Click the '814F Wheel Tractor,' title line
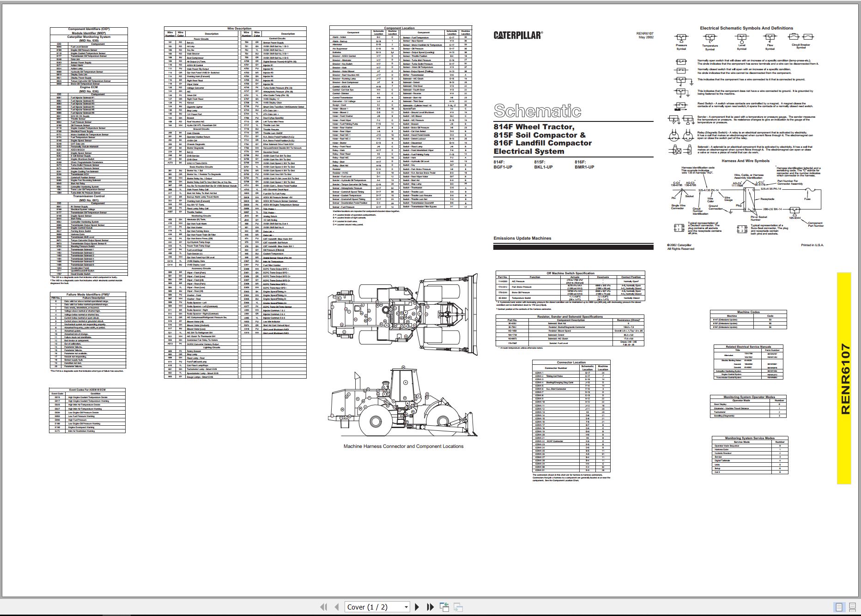861x616 pixels. 534,127
